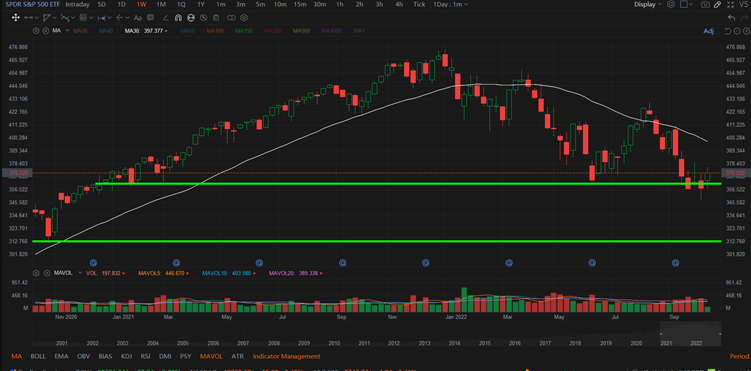Toggle the MA30 line value
The width and height of the screenshot is (751, 371).
click(x=146, y=31)
